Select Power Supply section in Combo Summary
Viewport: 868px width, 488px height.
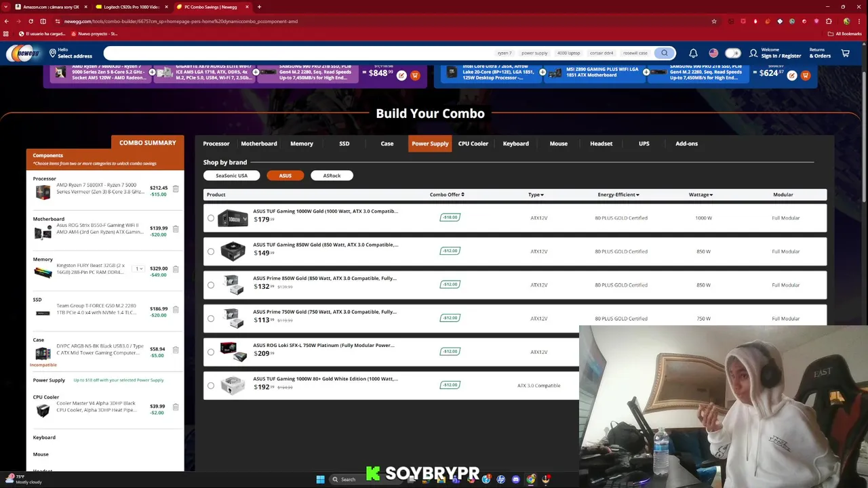(49, 380)
